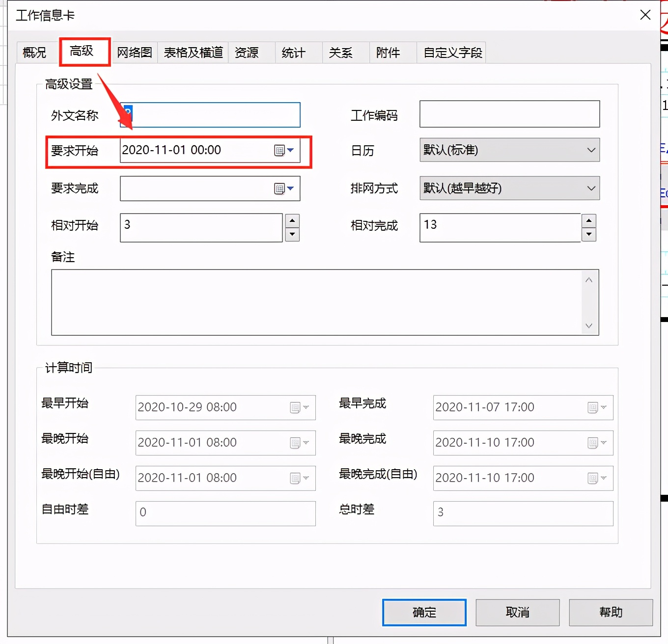Decrease 相对完成 using the down stepper

click(589, 235)
